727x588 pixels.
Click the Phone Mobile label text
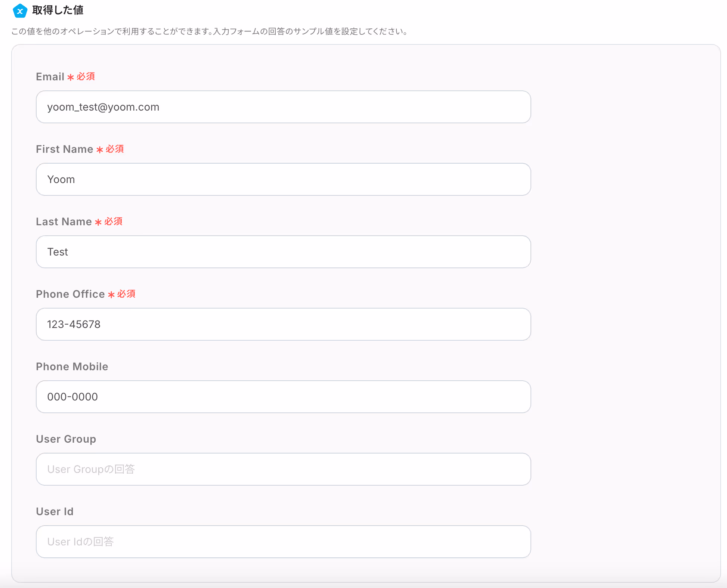[72, 366]
